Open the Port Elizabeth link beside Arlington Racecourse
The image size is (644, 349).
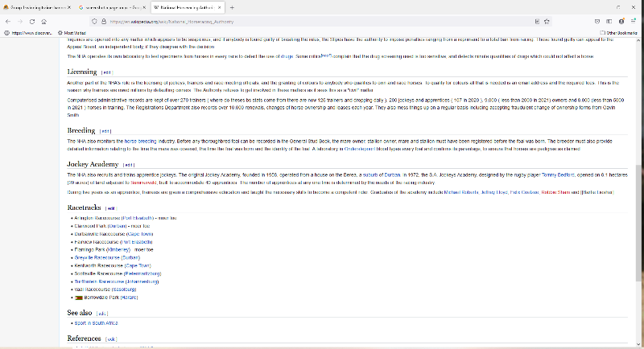coord(138,218)
